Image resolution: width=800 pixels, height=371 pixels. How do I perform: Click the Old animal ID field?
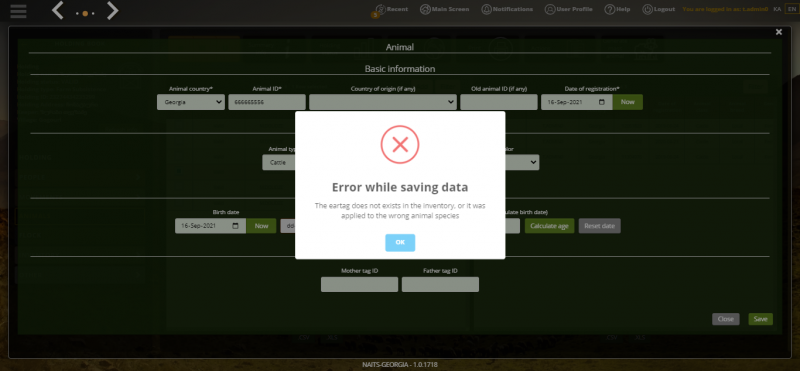499,102
